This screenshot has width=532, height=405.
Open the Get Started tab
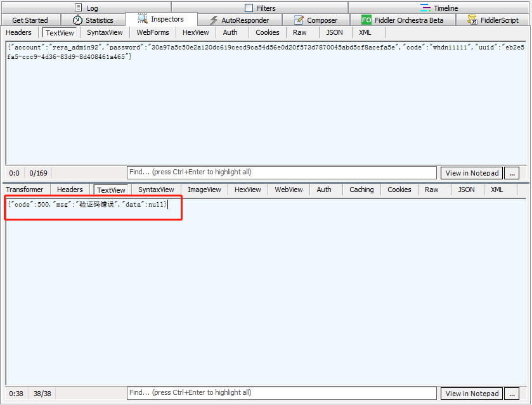click(x=30, y=20)
